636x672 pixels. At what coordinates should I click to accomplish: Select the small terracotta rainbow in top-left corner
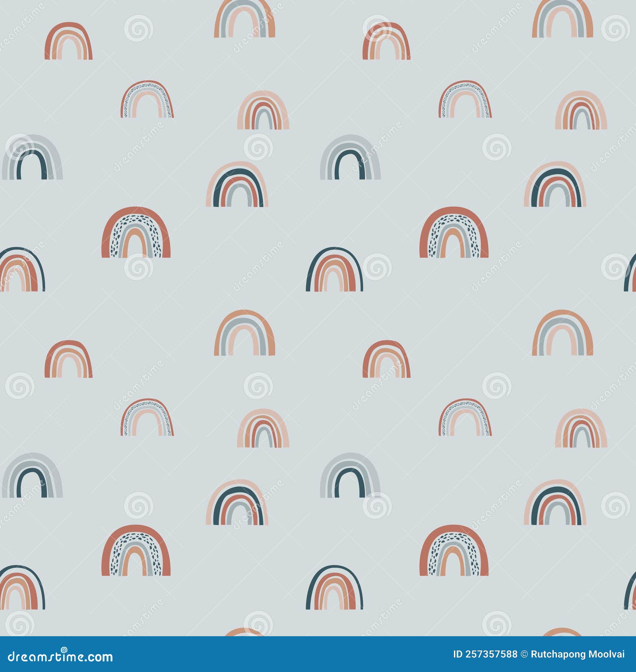[70, 40]
